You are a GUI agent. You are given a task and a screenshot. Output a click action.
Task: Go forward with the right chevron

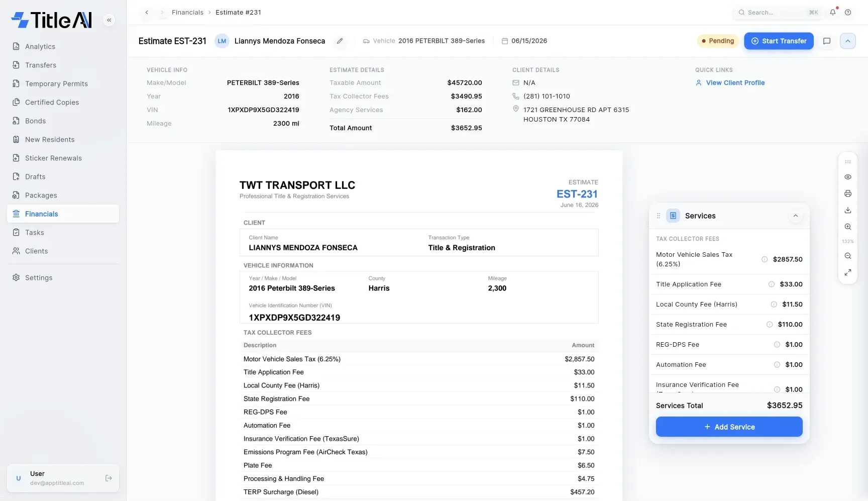click(162, 13)
